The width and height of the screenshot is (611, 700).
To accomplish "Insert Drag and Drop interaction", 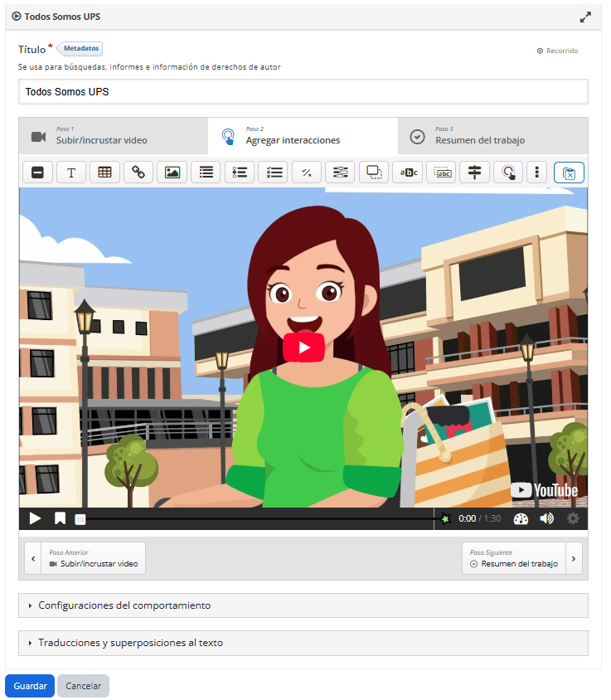I will pos(374,173).
